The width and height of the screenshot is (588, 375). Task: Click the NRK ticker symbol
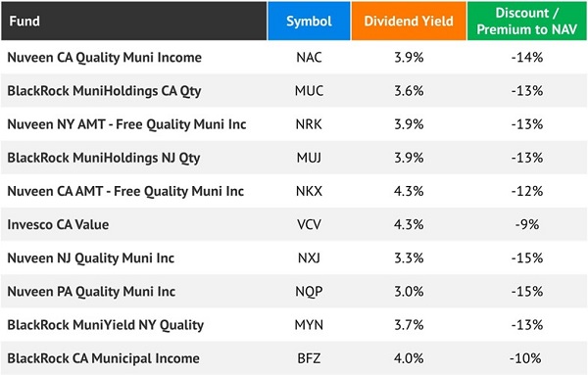click(x=309, y=124)
